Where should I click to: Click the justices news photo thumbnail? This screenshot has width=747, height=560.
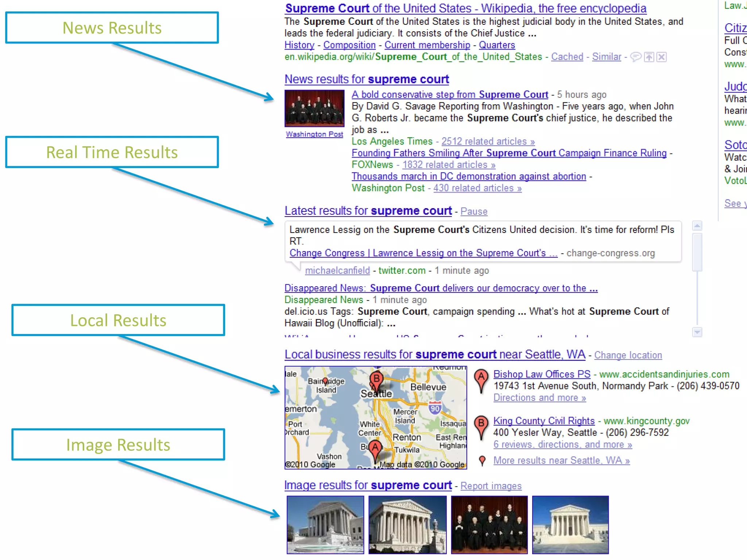314,108
